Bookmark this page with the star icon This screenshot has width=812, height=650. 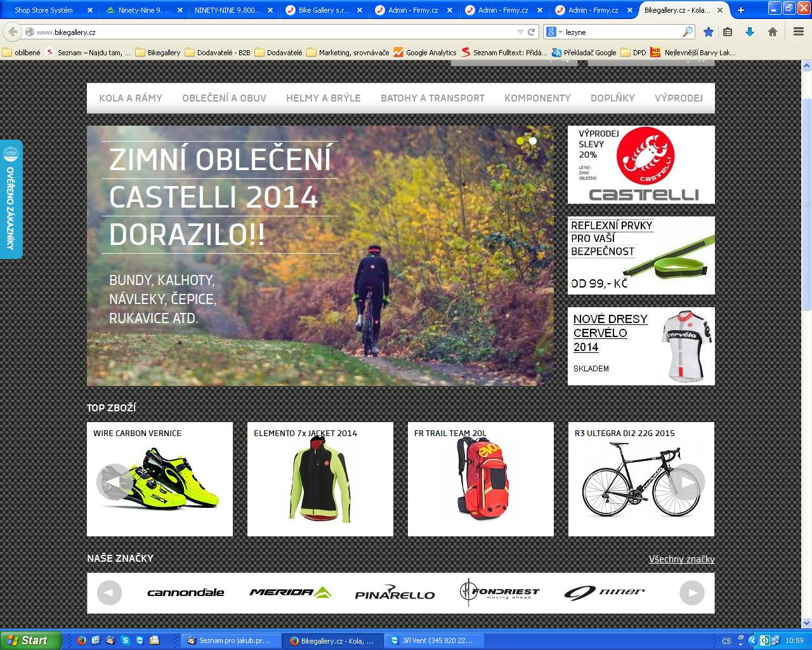tap(709, 32)
